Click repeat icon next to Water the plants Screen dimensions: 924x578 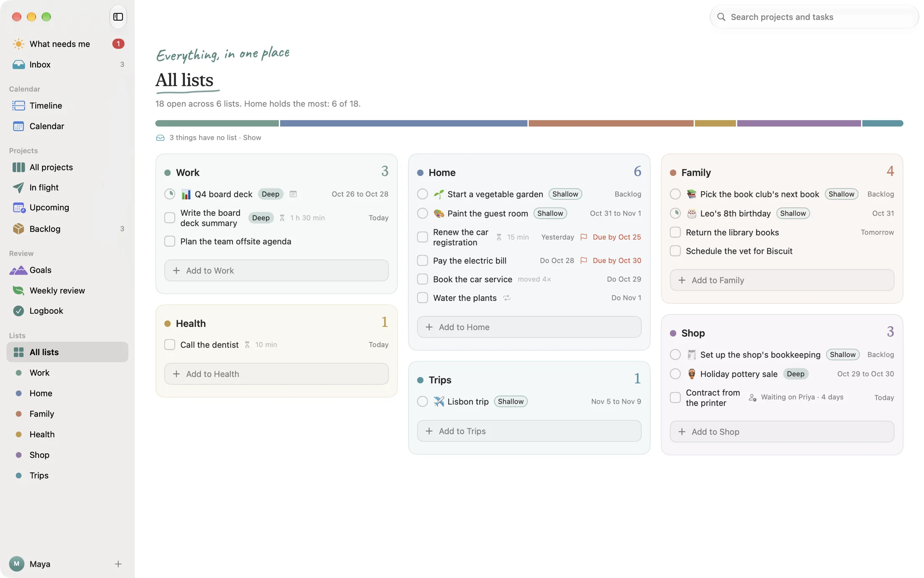(507, 298)
